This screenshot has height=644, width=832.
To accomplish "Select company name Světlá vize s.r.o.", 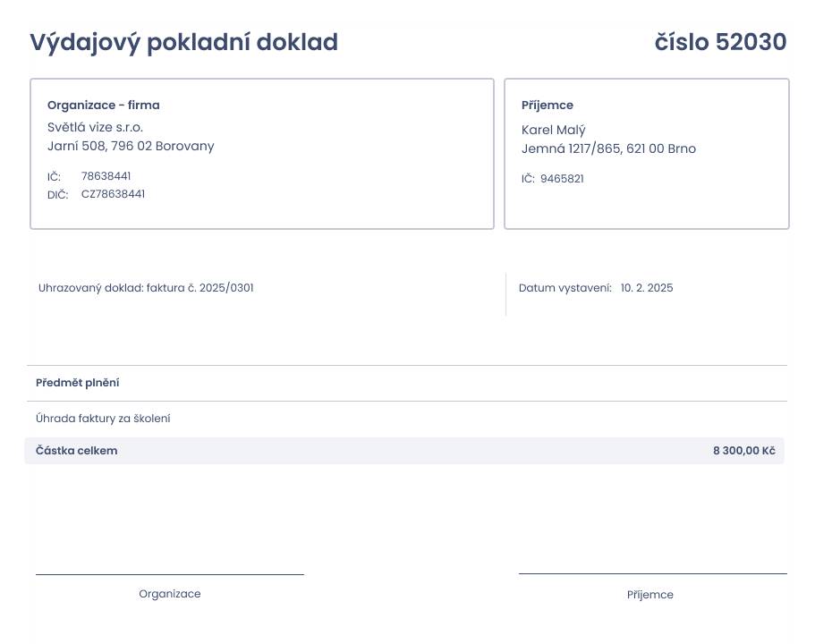I will pyautogui.click(x=95, y=127).
